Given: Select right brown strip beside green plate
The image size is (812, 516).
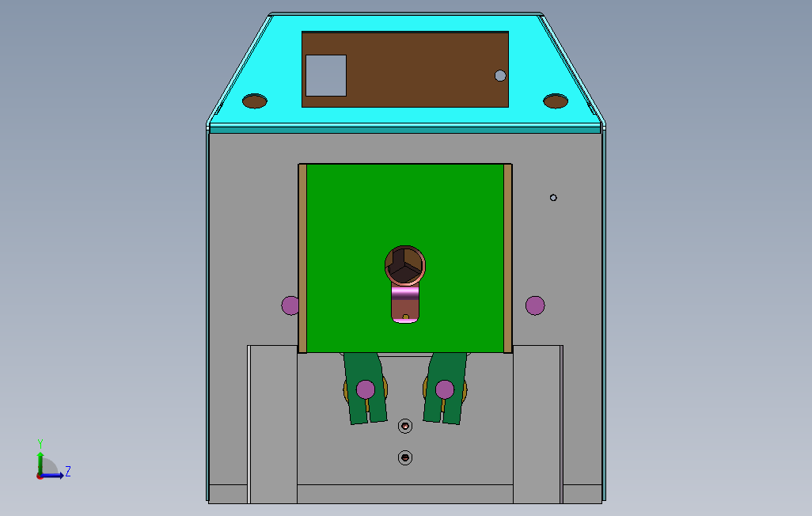Looking at the screenshot, I should pos(508,259).
